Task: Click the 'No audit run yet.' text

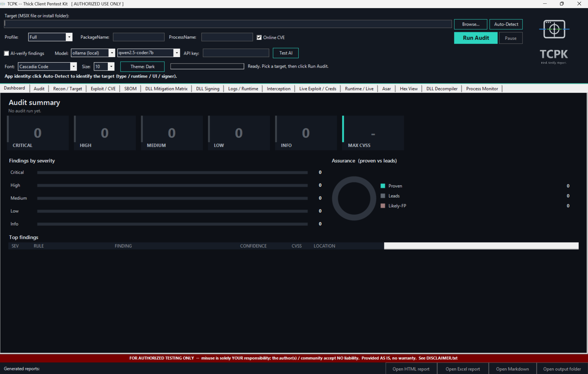Action: pyautogui.click(x=25, y=111)
